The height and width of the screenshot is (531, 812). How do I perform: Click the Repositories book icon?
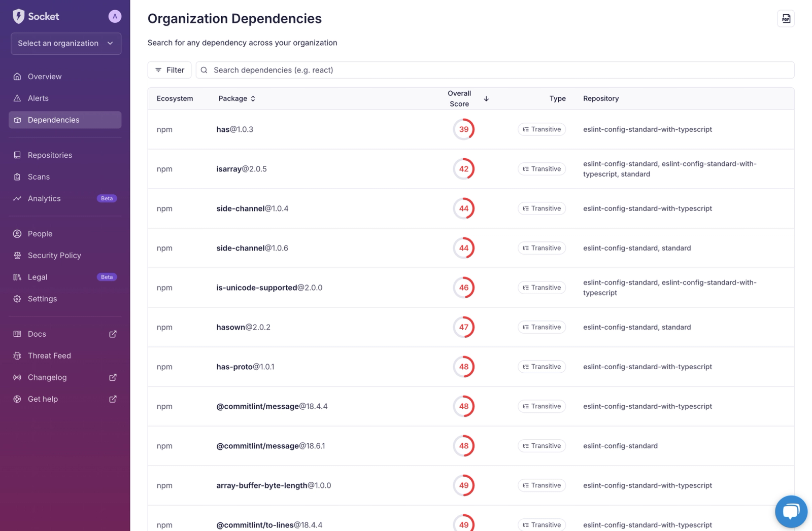click(17, 155)
